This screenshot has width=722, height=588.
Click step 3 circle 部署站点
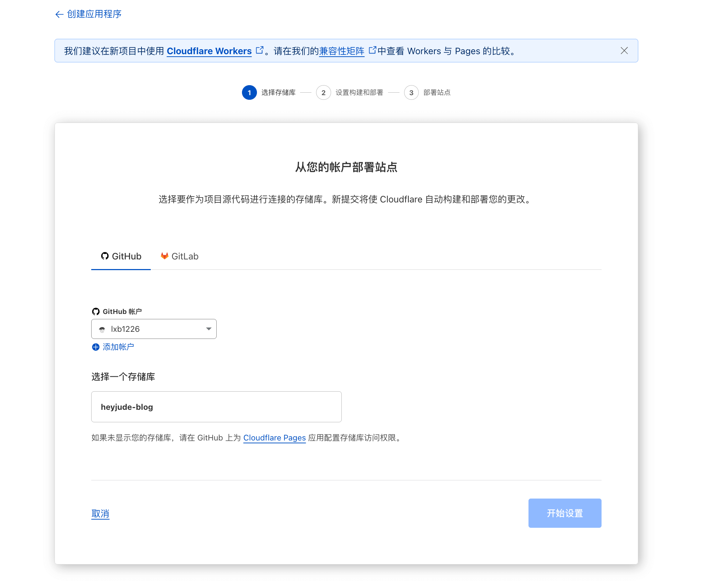[x=411, y=93]
